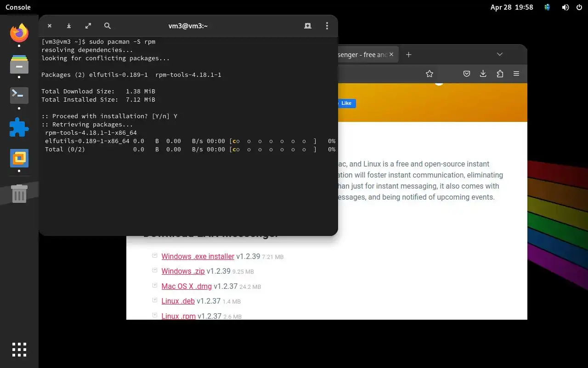The height and width of the screenshot is (368, 588).
Task: Show the applications grid
Action: coord(19,350)
